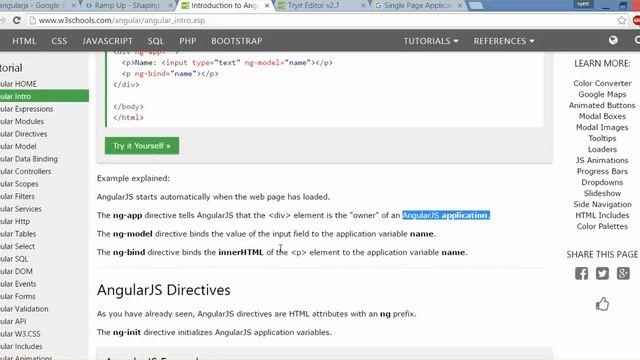Open the Loaders link
Screen dimensions: 640x360
point(602,149)
